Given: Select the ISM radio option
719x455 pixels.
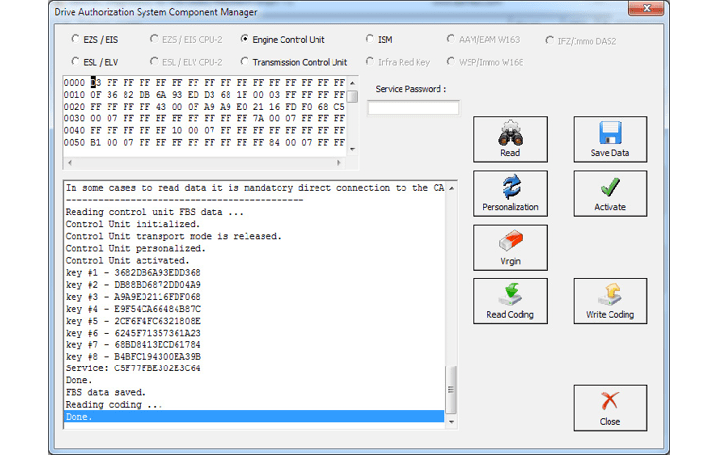Looking at the screenshot, I should (x=369, y=40).
